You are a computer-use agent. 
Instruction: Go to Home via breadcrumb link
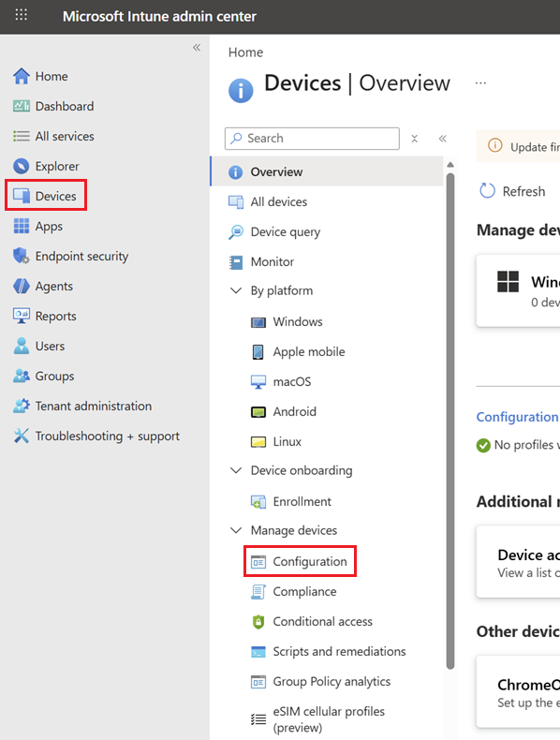(245, 52)
